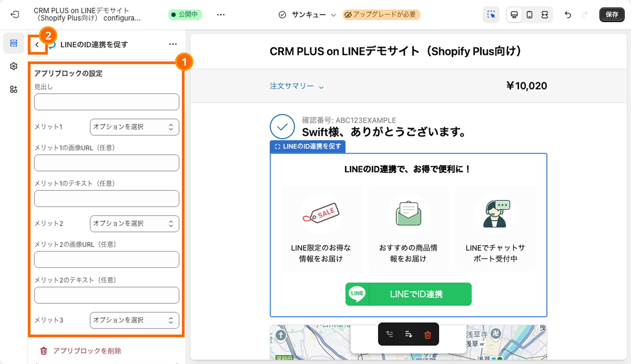Click the undo arrow icon
The height and width of the screenshot is (364, 631).
point(568,15)
